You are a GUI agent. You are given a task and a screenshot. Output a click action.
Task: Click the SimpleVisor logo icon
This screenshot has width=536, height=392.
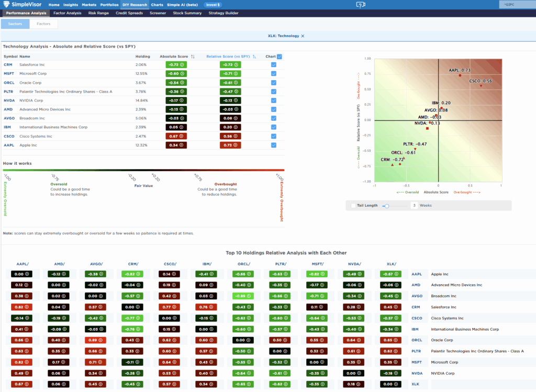7,4
